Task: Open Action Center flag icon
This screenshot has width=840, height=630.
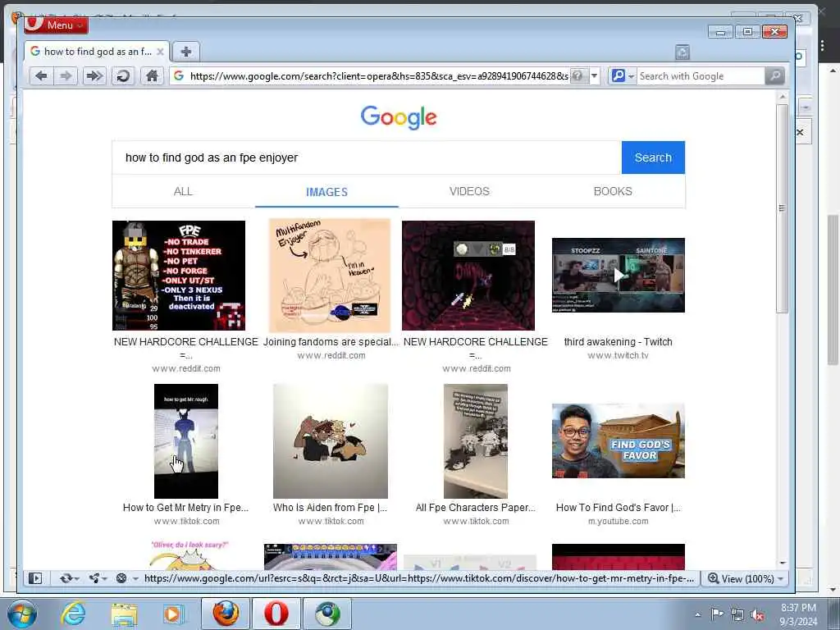Action: [717, 614]
